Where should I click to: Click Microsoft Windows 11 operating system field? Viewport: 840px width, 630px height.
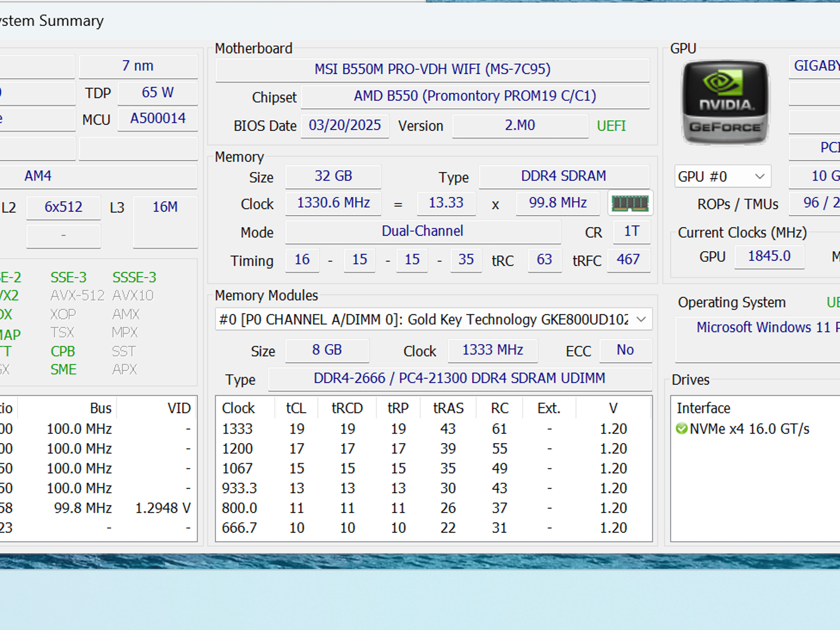758,340
